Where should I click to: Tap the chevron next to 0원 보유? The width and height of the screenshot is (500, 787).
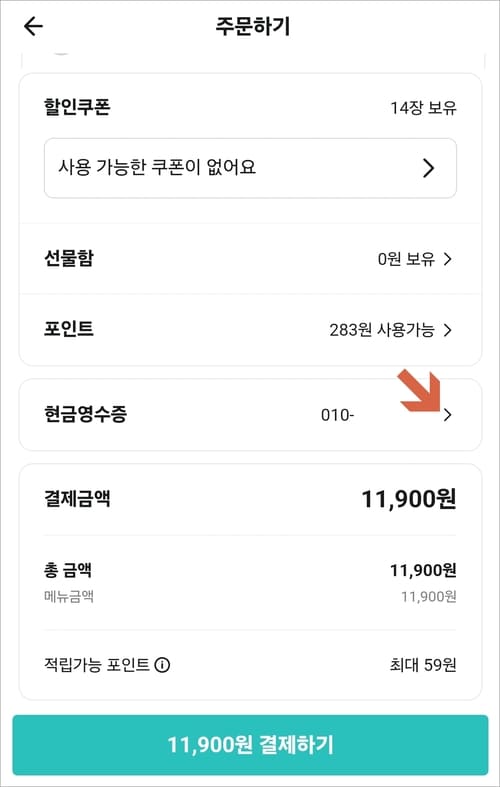pyautogui.click(x=447, y=259)
